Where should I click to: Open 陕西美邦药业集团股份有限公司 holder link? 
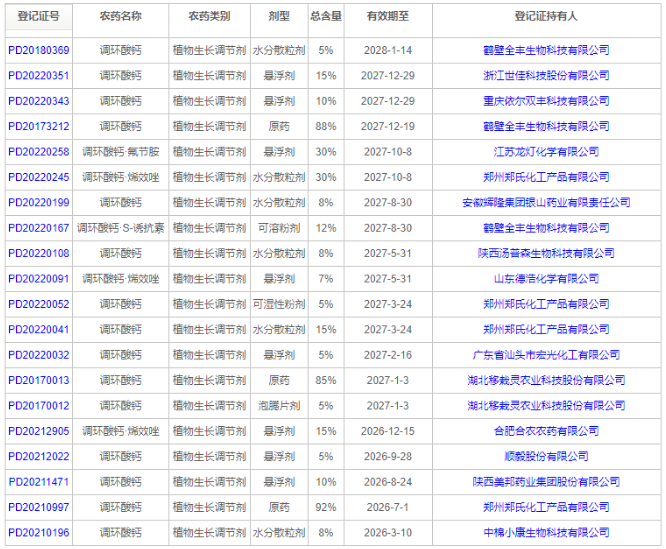click(x=546, y=482)
